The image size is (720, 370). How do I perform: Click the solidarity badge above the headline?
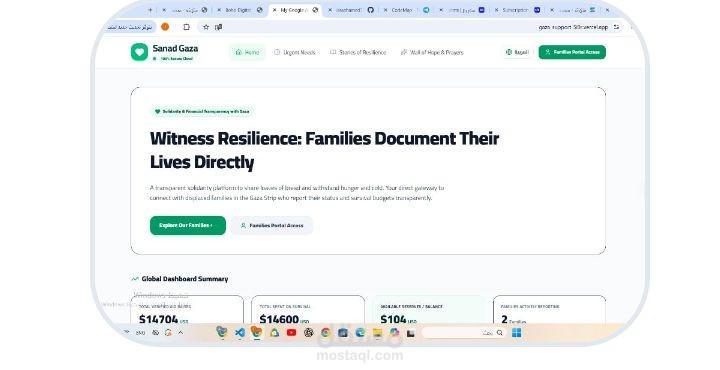coord(202,111)
